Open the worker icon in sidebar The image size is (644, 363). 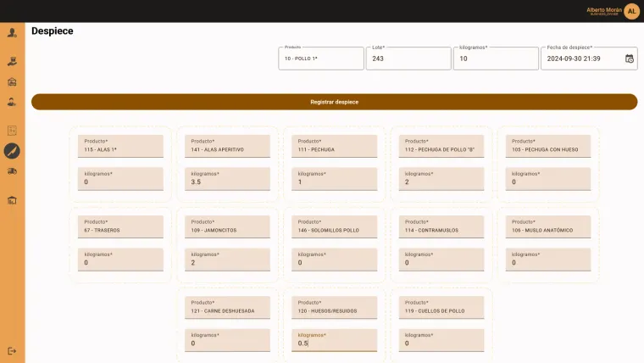[12, 102]
